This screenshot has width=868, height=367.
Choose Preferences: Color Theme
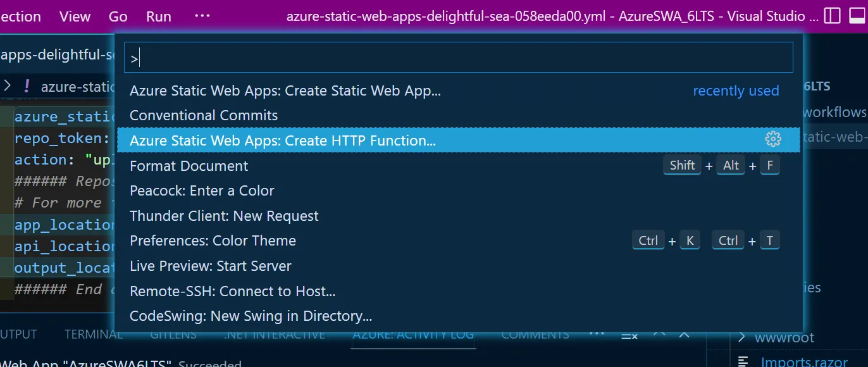pyautogui.click(x=213, y=240)
